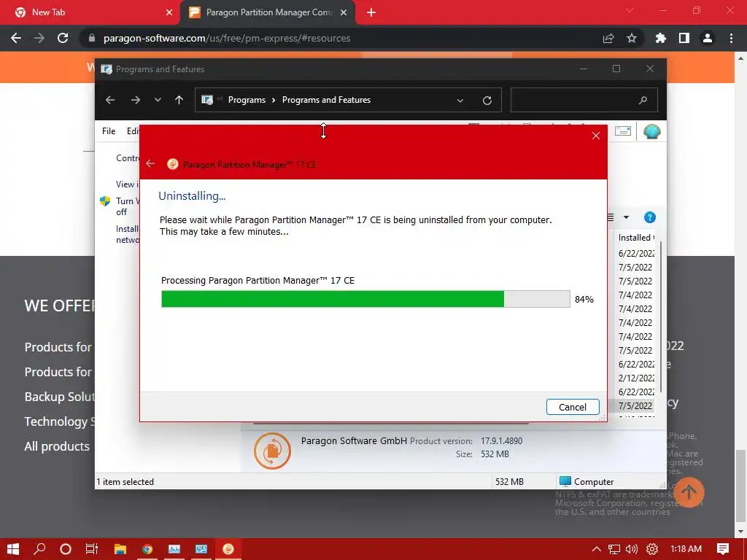The image size is (747, 560).
Task: Go back in the browser
Action: coord(16,38)
